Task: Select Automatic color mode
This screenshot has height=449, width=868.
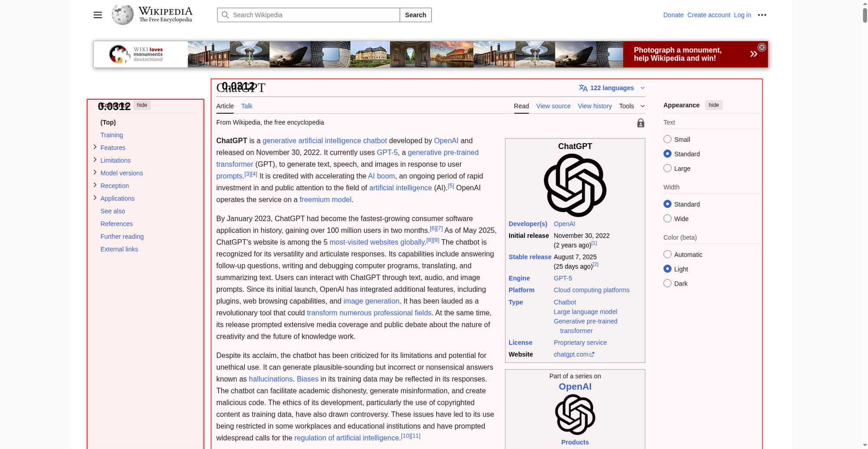Action: coord(667,254)
